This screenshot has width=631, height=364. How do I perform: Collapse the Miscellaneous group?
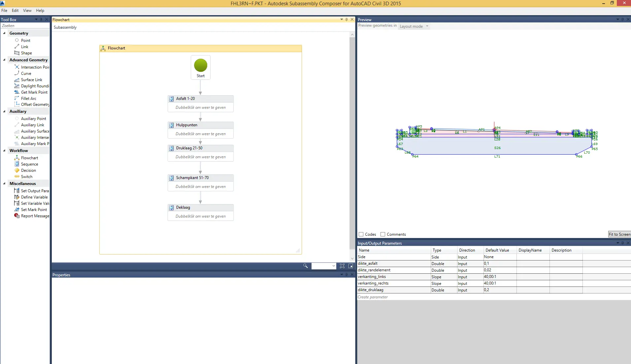(x=4, y=183)
